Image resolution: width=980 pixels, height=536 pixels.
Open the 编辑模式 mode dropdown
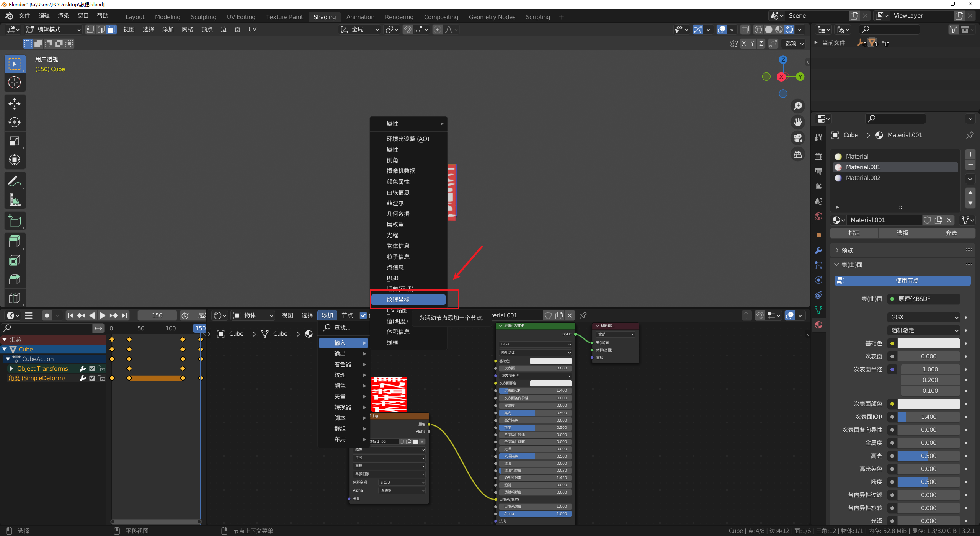coord(54,29)
